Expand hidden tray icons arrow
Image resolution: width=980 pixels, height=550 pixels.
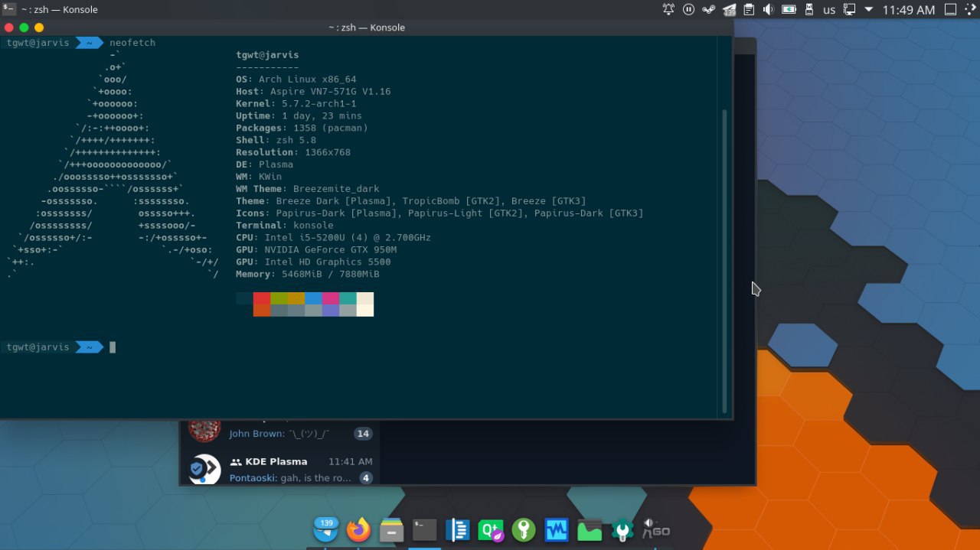coord(868,10)
